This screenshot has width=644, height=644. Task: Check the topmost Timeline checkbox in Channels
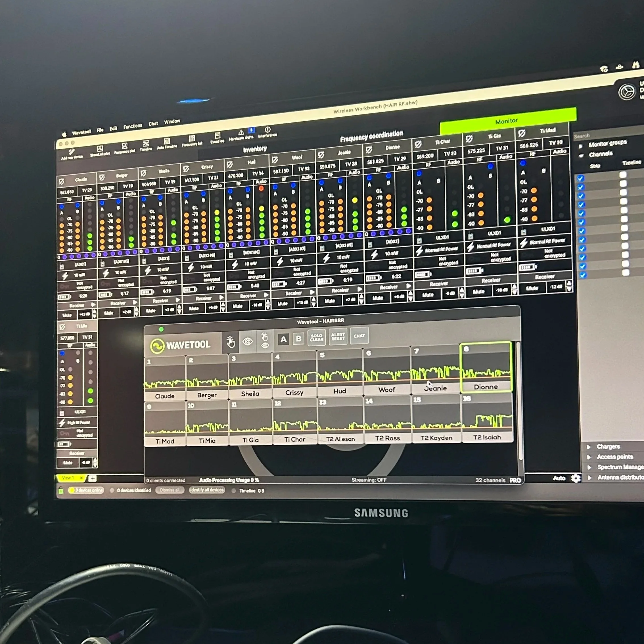(x=623, y=174)
